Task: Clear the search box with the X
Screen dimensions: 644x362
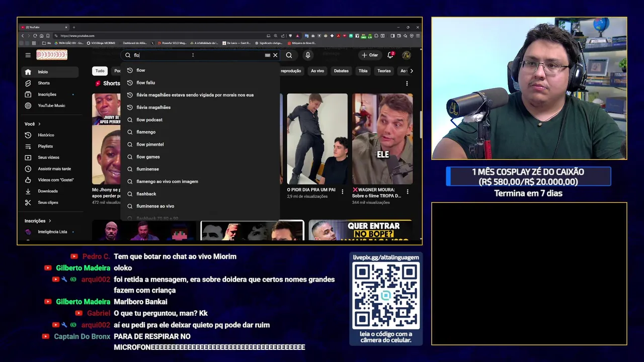Action: 275,55
